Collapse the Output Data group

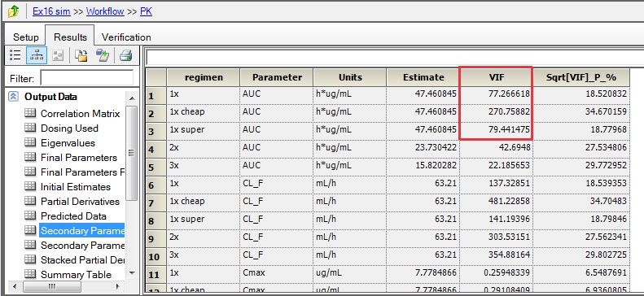[x=14, y=96]
